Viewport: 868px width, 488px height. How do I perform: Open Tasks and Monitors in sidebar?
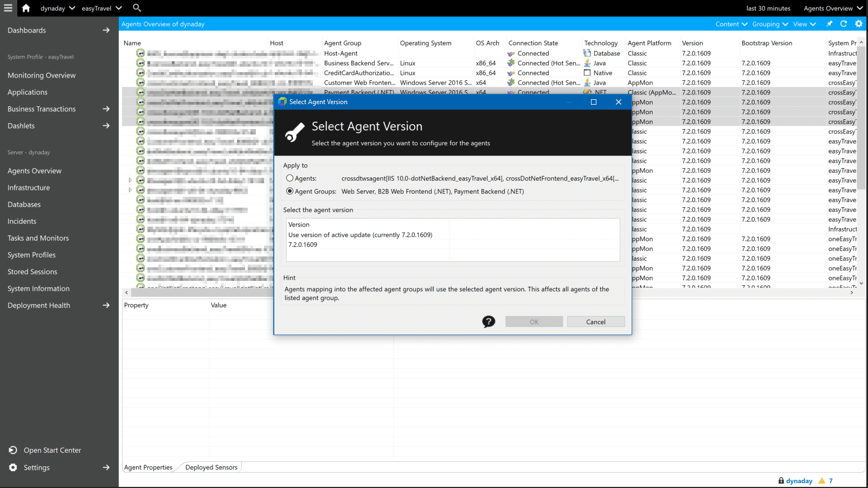pos(38,238)
